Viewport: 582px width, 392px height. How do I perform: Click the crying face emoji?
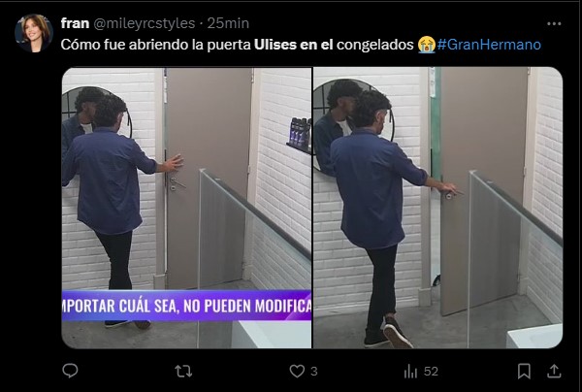tap(426, 45)
